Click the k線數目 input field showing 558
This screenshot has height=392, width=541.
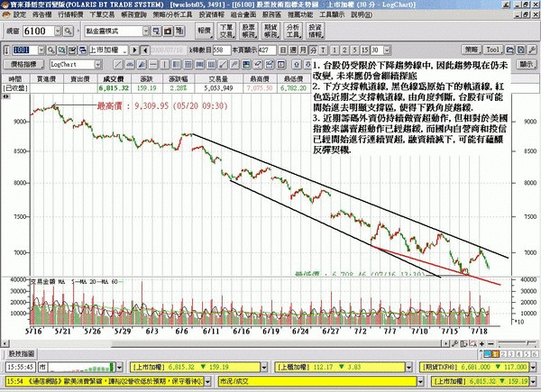pyautogui.click(x=222, y=50)
